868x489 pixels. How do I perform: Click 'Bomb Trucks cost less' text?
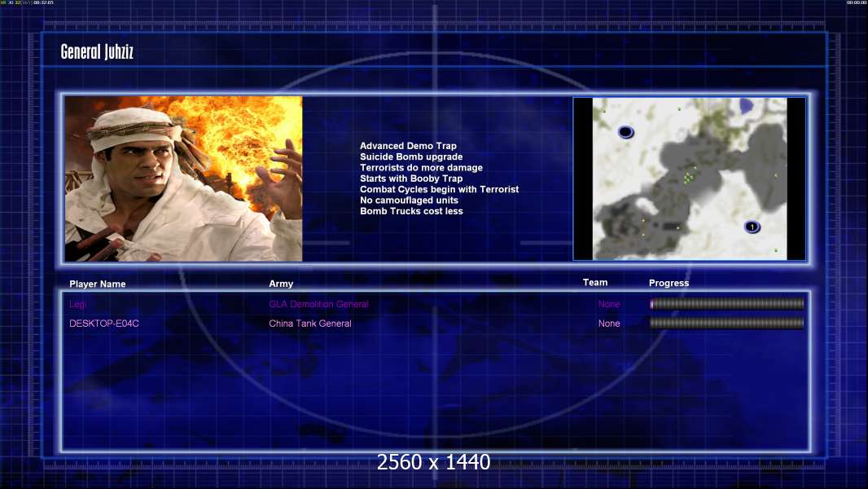coord(411,211)
